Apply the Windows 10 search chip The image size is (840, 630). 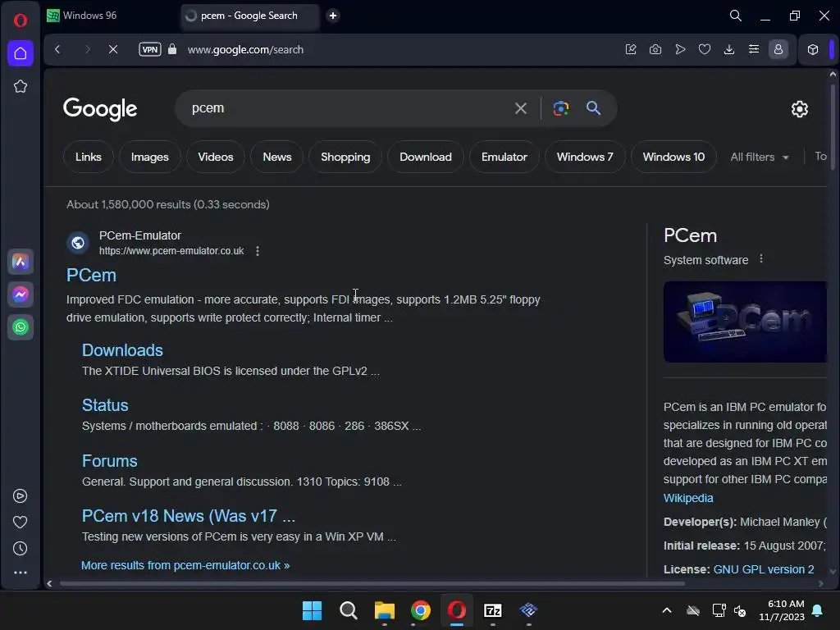(674, 157)
